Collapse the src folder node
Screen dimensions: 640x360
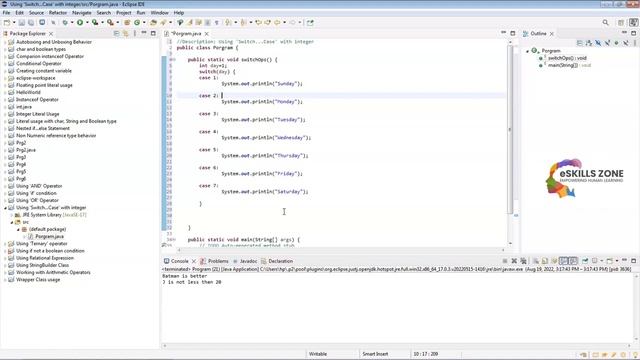[x=12, y=222]
